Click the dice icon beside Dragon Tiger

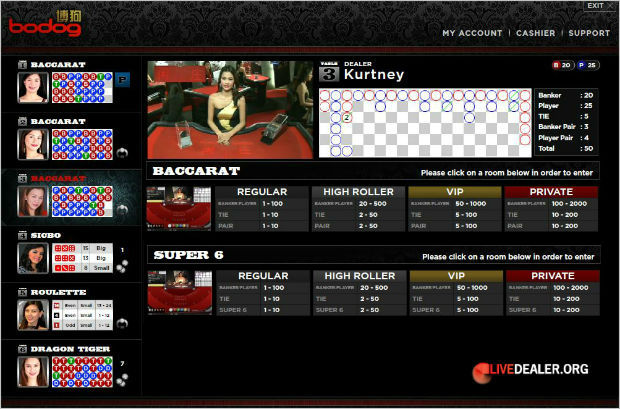click(x=122, y=380)
